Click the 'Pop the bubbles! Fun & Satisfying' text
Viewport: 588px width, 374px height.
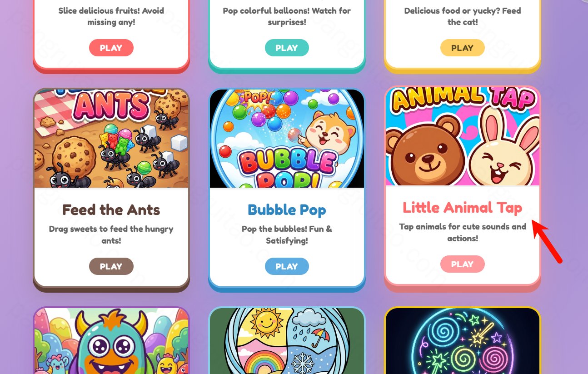(x=287, y=234)
